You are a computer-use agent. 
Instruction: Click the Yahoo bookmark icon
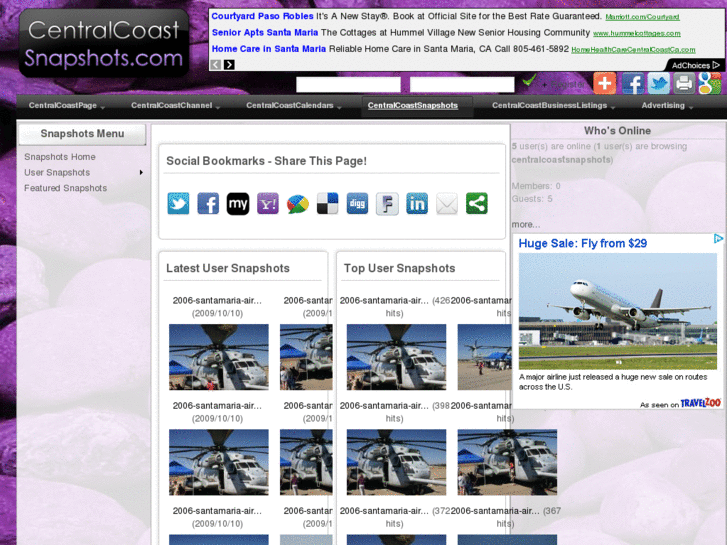pos(268,204)
